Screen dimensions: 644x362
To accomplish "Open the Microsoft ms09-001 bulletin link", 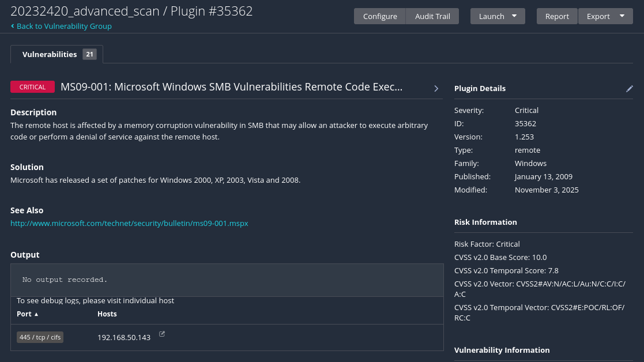I will pos(129,223).
